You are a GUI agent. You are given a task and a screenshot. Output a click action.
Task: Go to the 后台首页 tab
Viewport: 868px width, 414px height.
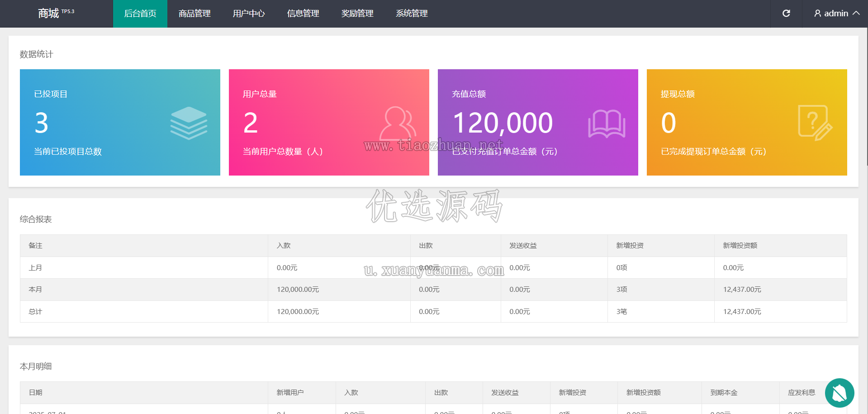[x=140, y=14]
